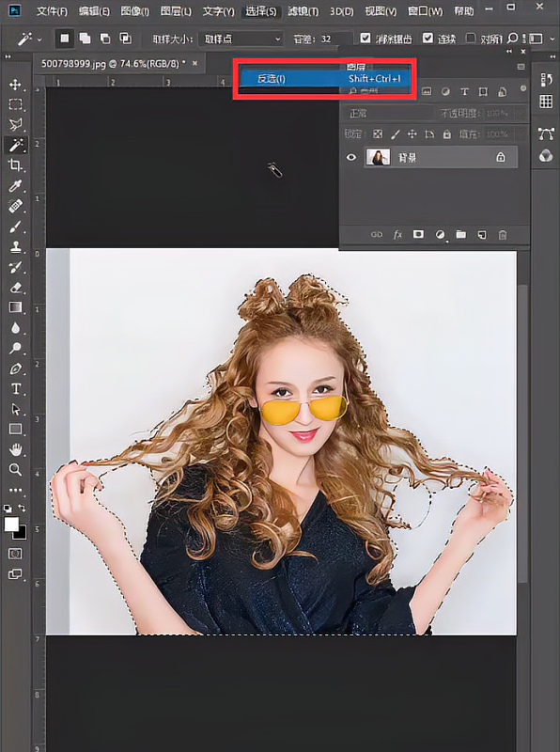Screen dimensions: 560x752
Task: Toggle the 连续 contiguous checkbox
Action: click(428, 38)
